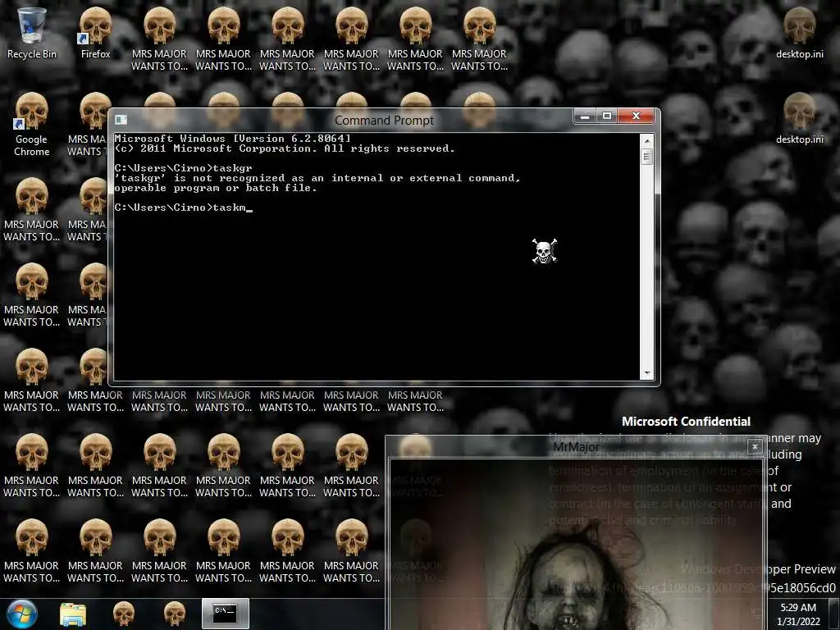Open the Recycle Bin desktop icon

pos(31,32)
